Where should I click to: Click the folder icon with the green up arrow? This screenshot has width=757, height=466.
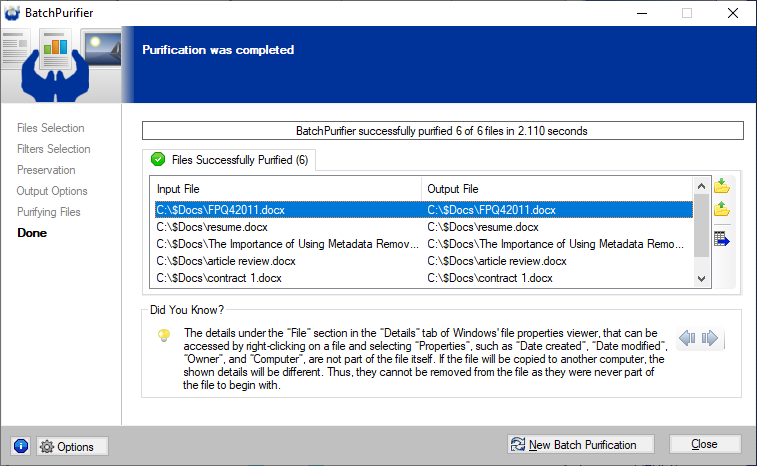coord(722,209)
